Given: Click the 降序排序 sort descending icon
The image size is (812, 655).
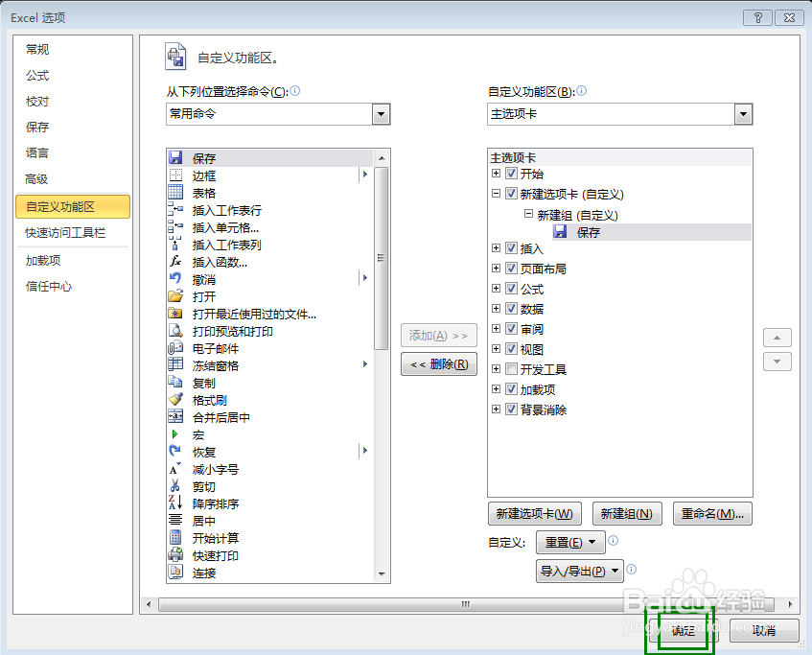Looking at the screenshot, I should click(175, 503).
